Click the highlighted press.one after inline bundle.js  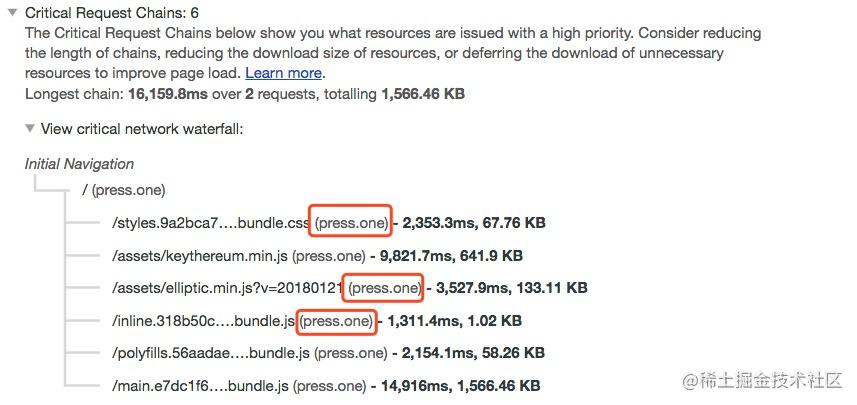pyautogui.click(x=337, y=321)
